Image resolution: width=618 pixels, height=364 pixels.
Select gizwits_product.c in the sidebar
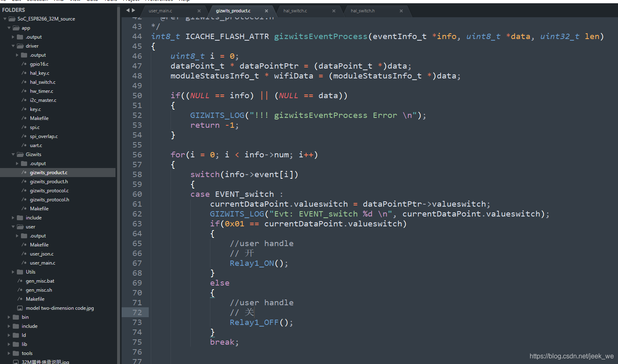(48, 173)
